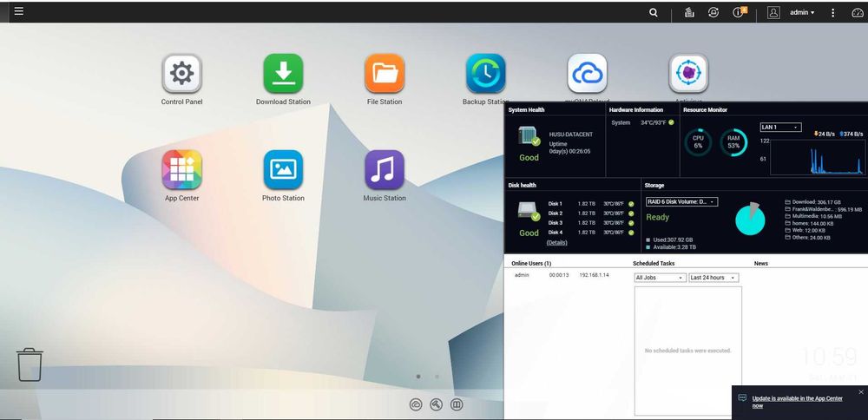Image resolution: width=868 pixels, height=420 pixels.
Task: Open the search magnifier in top bar
Action: (x=654, y=12)
